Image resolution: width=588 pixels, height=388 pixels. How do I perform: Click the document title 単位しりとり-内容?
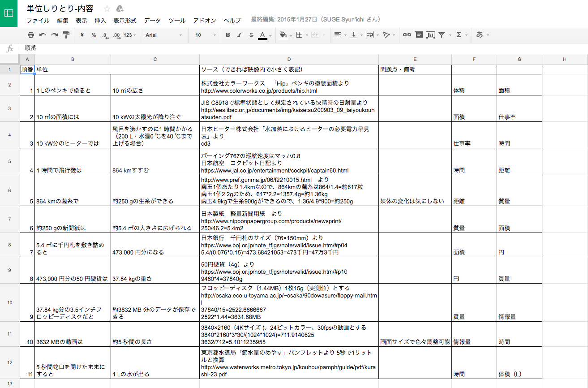click(x=60, y=9)
